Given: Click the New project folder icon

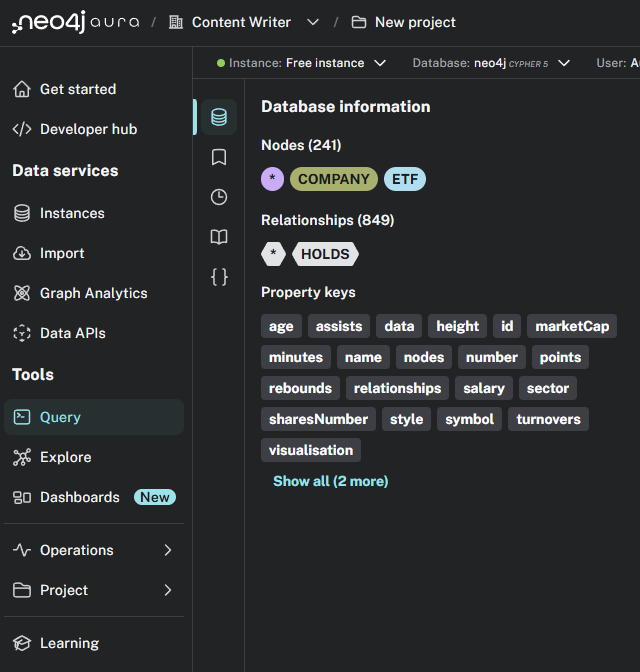Looking at the screenshot, I should tap(359, 22).
